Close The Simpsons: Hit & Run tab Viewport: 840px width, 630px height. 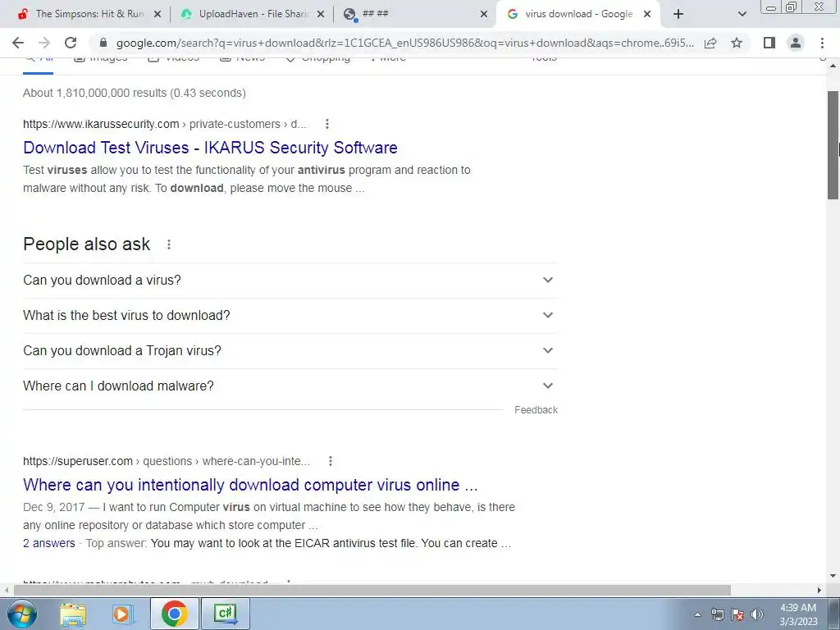157,14
